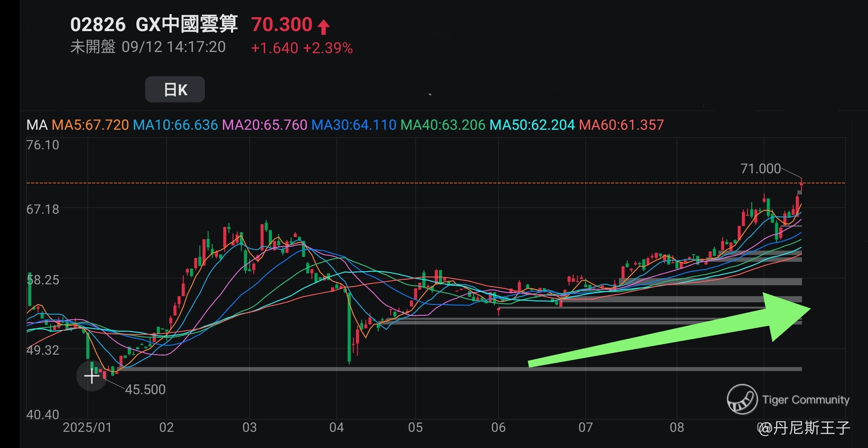Click the MA10:66.636 legend value
The width and height of the screenshot is (868, 448).
(176, 125)
